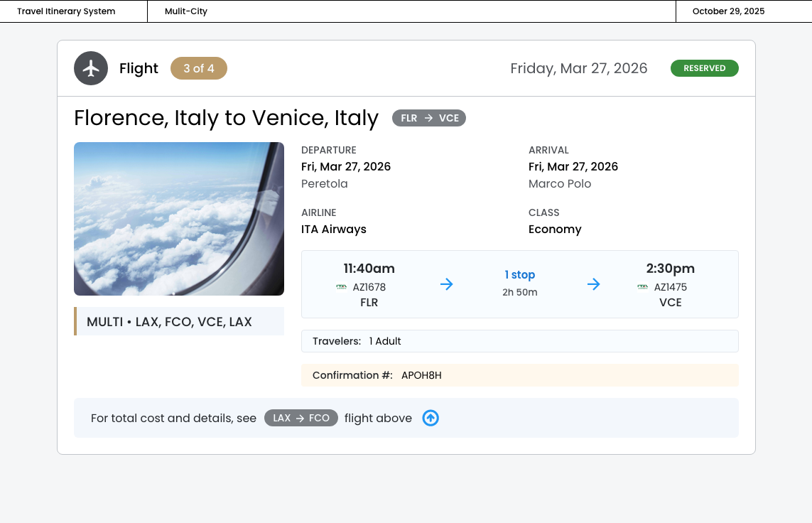Image resolution: width=812 pixels, height=523 pixels.
Task: Click the airplane flight icon in header
Action: pos(91,68)
